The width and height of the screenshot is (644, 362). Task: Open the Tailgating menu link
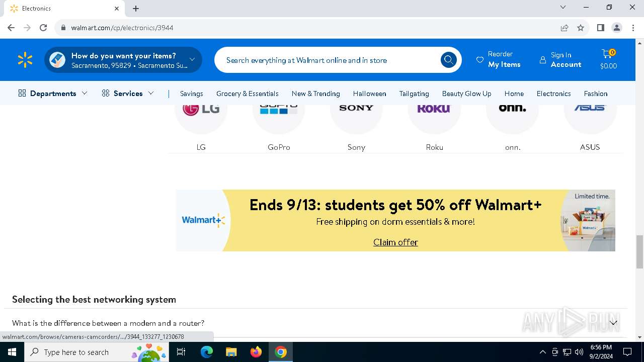(x=414, y=94)
